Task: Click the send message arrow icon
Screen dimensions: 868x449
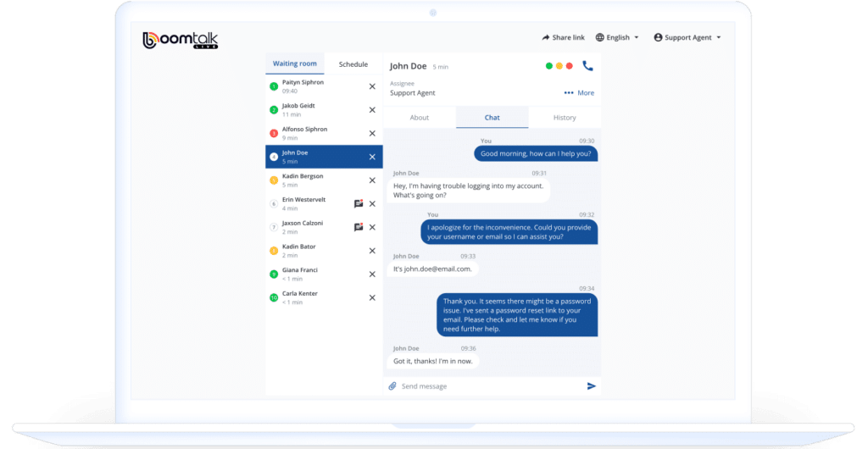Action: point(592,386)
